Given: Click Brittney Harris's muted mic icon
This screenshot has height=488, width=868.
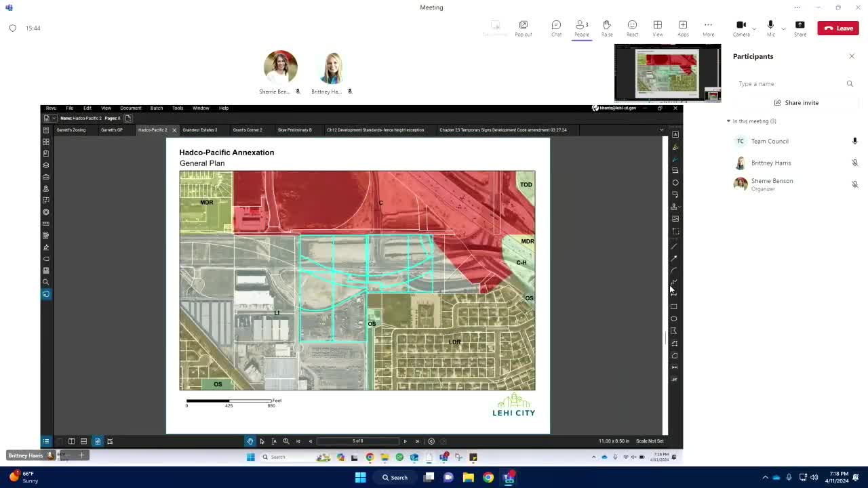Looking at the screenshot, I should 854,163.
